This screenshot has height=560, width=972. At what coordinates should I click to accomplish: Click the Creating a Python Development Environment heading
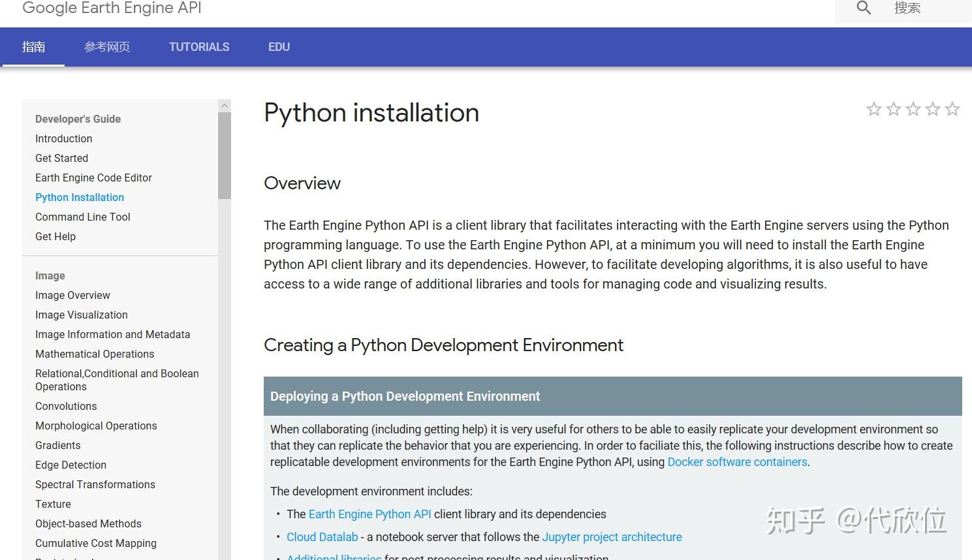pyautogui.click(x=443, y=345)
